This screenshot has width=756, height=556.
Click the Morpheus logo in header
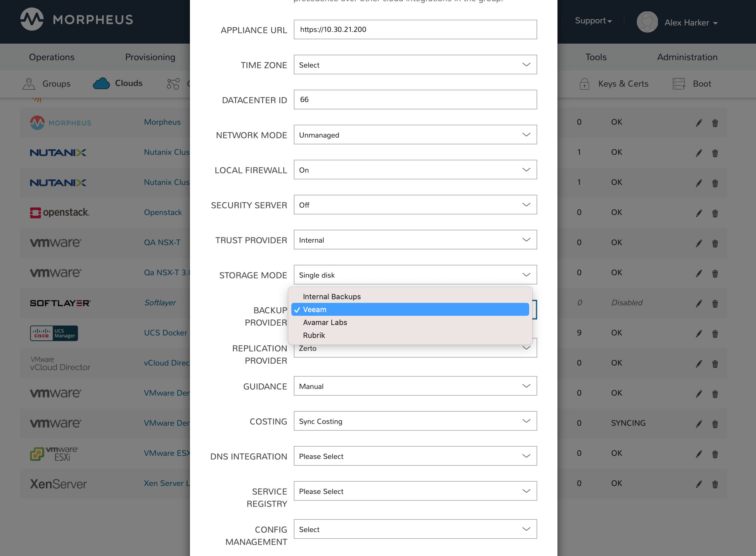pos(32,19)
